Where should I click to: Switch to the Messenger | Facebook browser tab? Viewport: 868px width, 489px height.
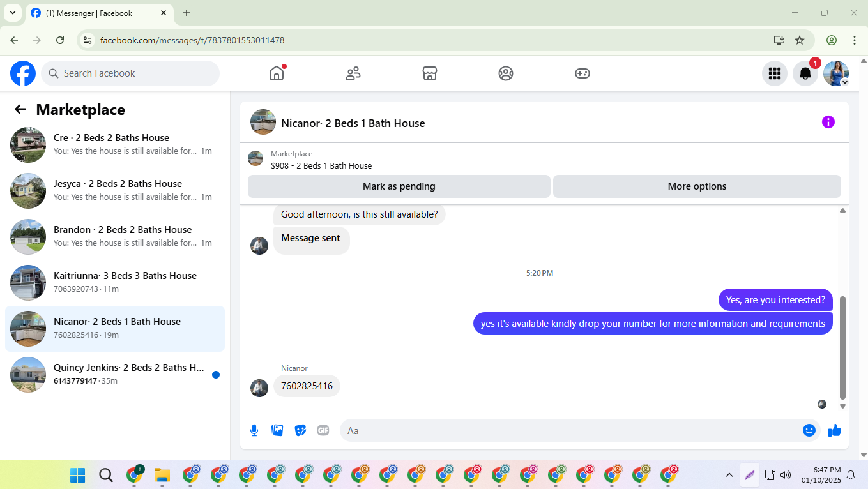point(99,13)
